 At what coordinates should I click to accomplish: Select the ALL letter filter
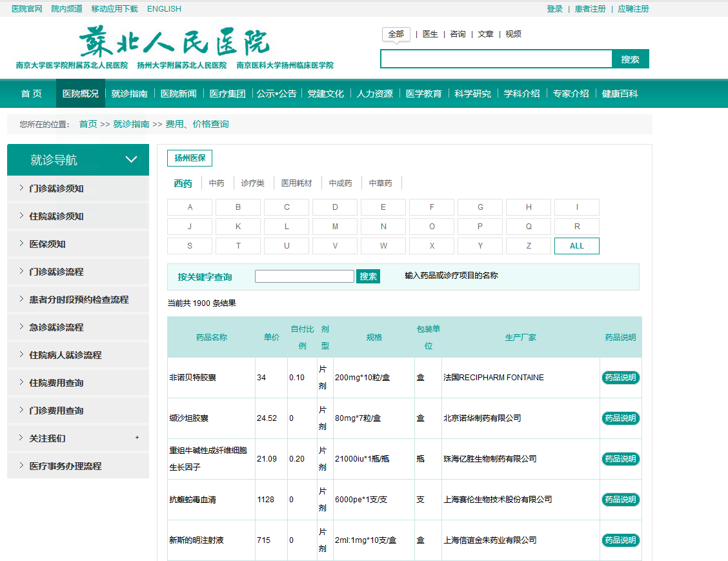point(576,246)
